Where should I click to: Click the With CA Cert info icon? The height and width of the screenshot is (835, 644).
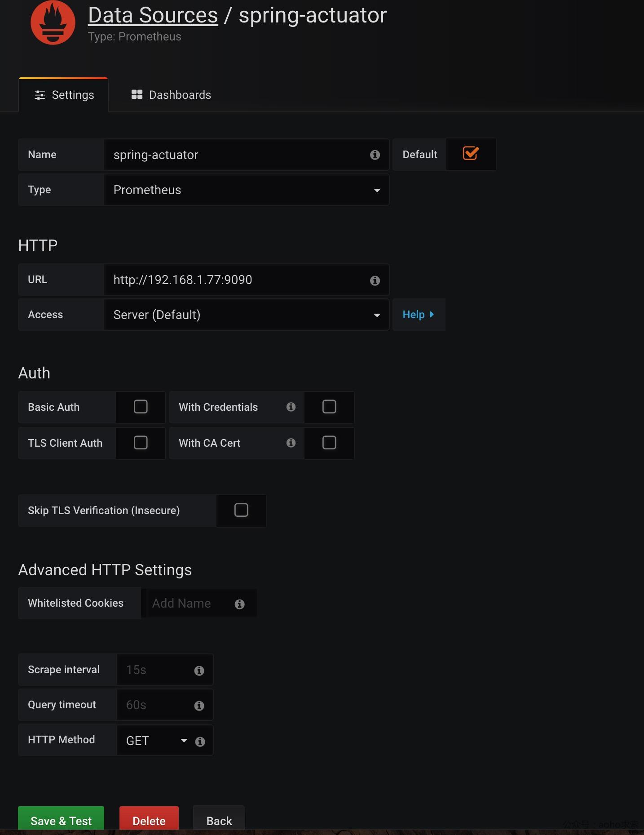pyautogui.click(x=291, y=443)
